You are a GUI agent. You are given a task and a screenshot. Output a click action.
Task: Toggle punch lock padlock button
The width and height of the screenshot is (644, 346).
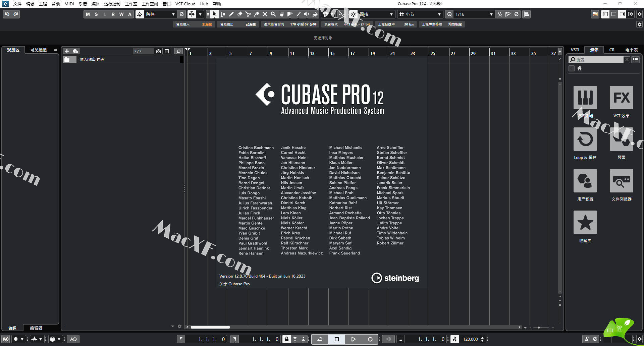(x=286, y=339)
